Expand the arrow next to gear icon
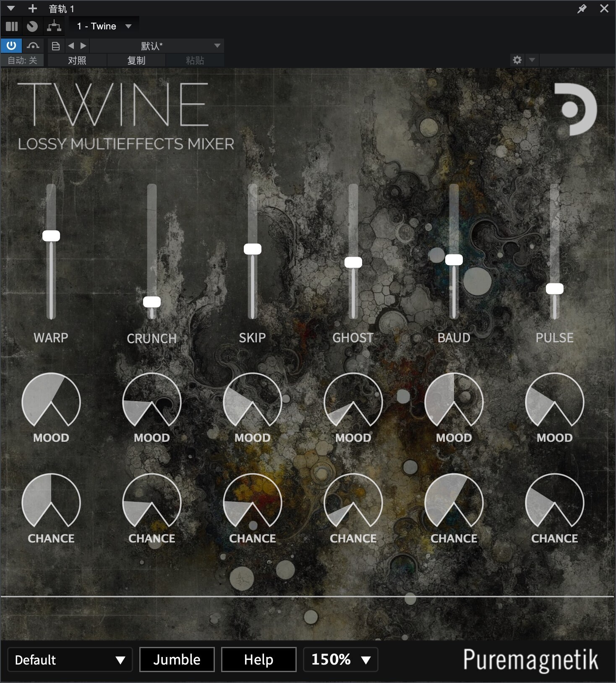Image resolution: width=616 pixels, height=683 pixels. 532,60
